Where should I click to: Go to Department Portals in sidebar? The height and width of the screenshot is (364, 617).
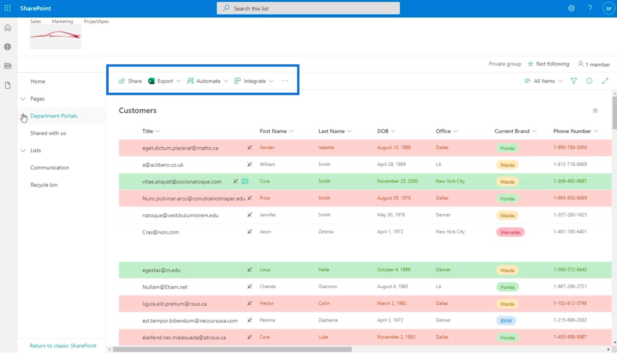54,116
